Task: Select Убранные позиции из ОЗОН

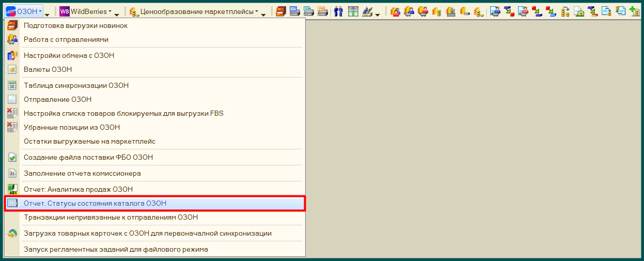Action: click(x=155, y=127)
